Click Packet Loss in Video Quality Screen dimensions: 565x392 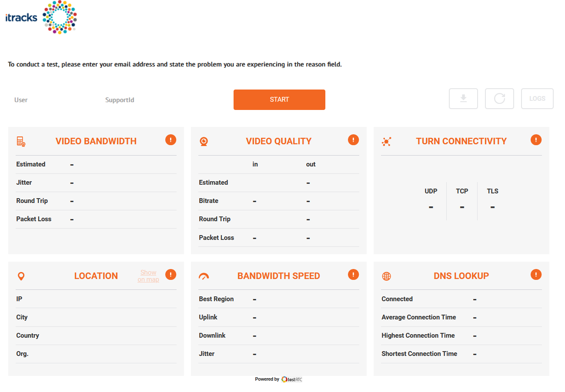click(x=279, y=238)
